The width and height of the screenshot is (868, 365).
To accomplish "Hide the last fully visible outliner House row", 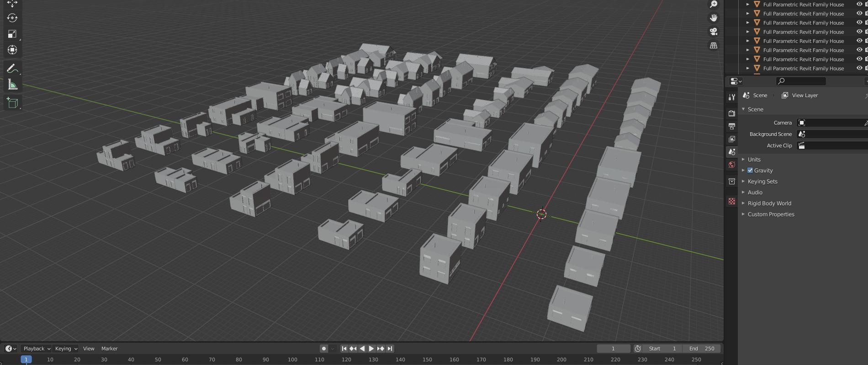I will [x=859, y=68].
